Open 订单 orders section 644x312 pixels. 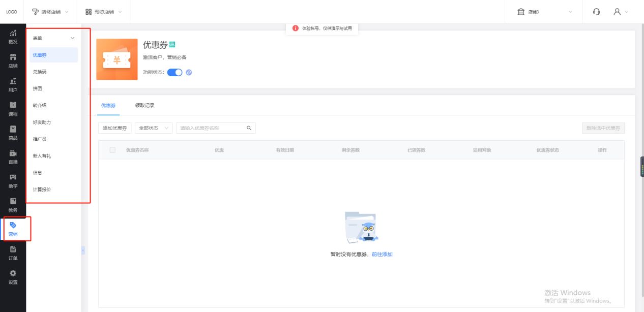(x=13, y=253)
